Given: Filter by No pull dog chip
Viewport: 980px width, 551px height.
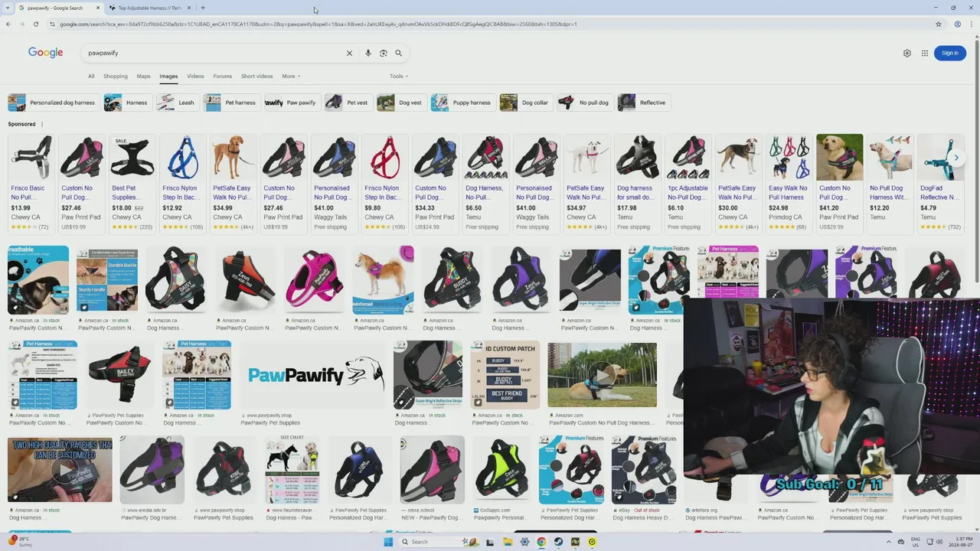Looking at the screenshot, I should 584,103.
